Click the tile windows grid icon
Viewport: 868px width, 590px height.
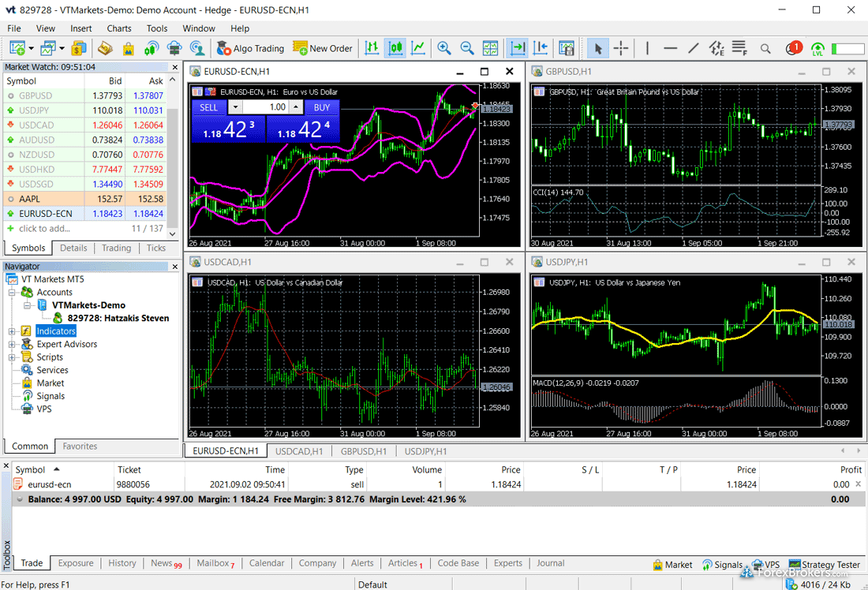click(490, 48)
